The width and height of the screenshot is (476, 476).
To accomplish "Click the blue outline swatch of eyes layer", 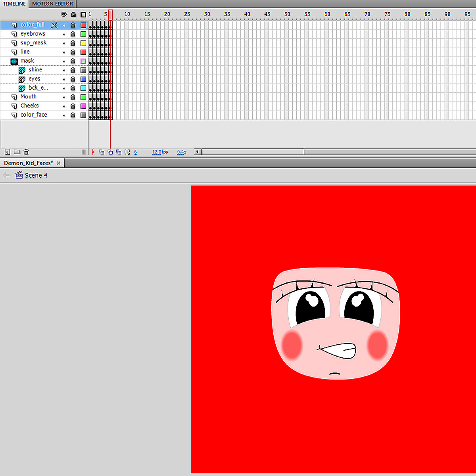I will (x=83, y=79).
